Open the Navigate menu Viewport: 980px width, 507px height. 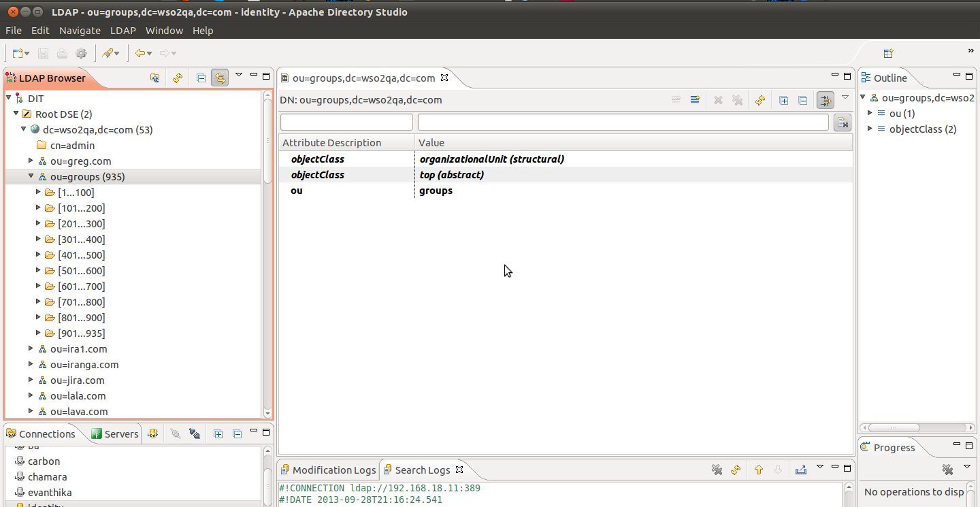80,31
